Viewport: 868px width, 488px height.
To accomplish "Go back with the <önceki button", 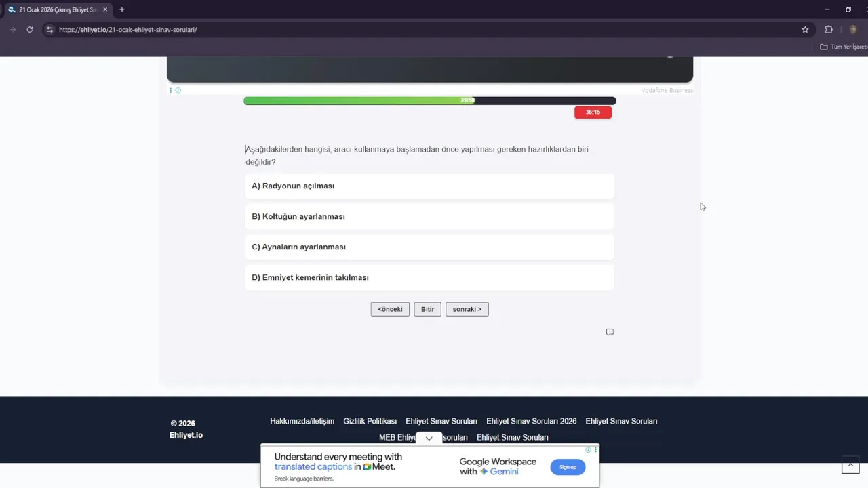I will pyautogui.click(x=390, y=309).
